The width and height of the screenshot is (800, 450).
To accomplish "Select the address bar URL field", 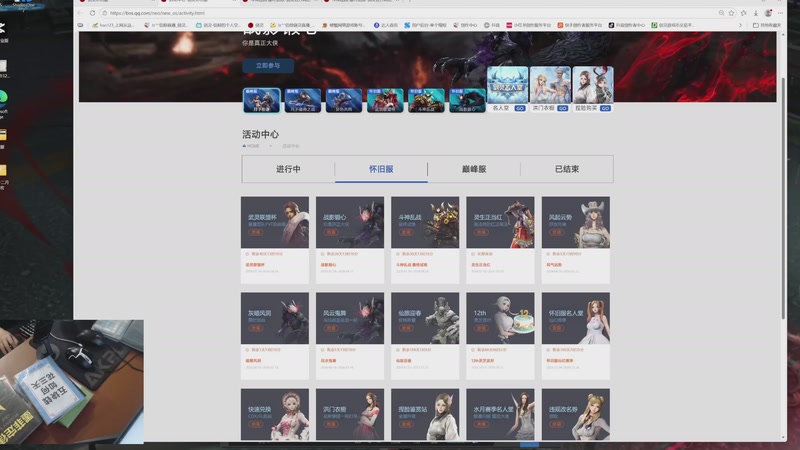I will tap(408, 13).
